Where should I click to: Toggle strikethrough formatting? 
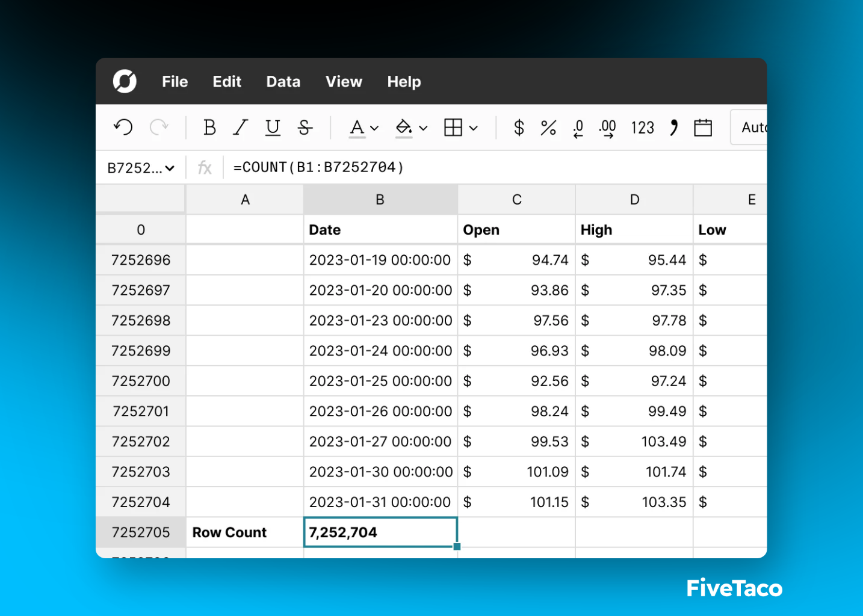coord(305,128)
